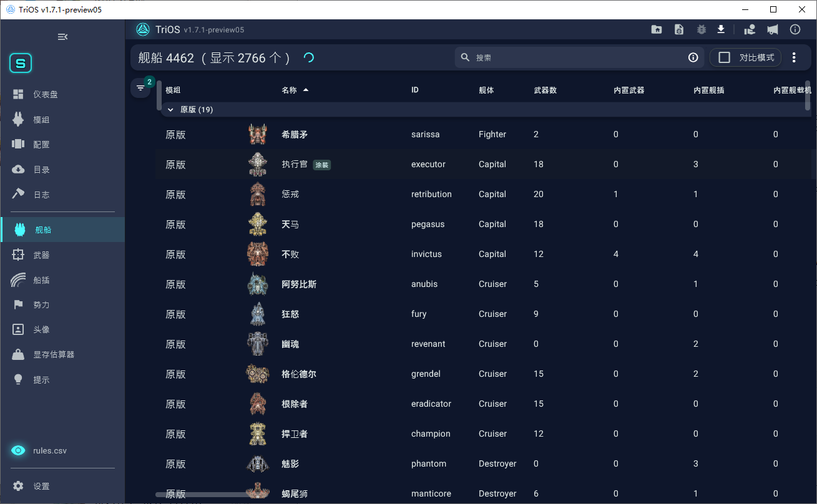Collapse the sidebar menu icon
The height and width of the screenshot is (504, 817).
click(62, 37)
